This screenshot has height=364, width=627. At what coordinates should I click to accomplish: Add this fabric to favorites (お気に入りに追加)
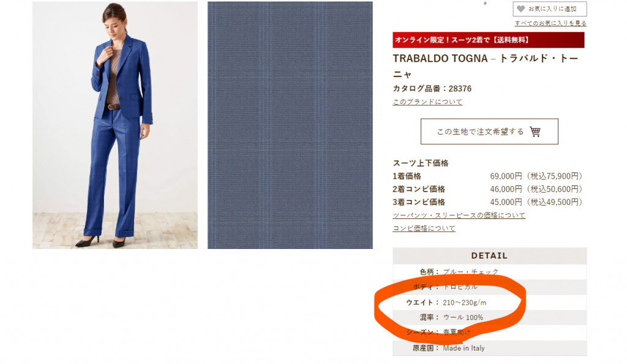(x=550, y=9)
